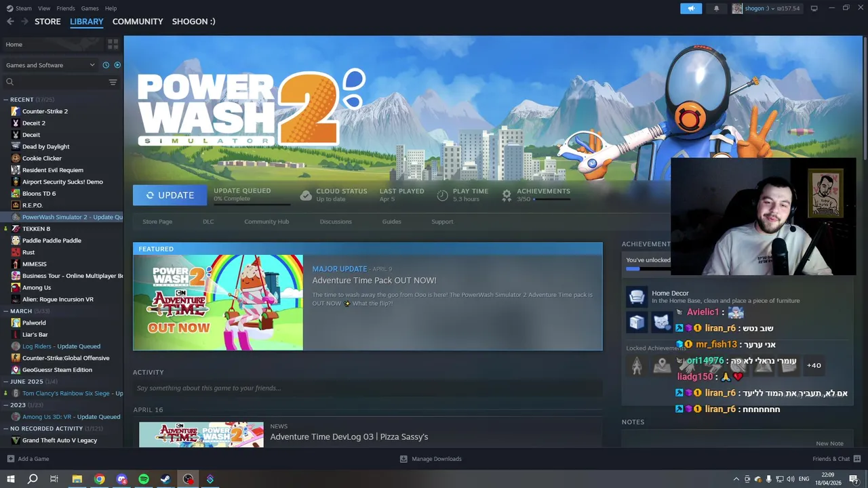This screenshot has width=868, height=488.
Task: Show hidden system tray icons
Action: coord(736,479)
